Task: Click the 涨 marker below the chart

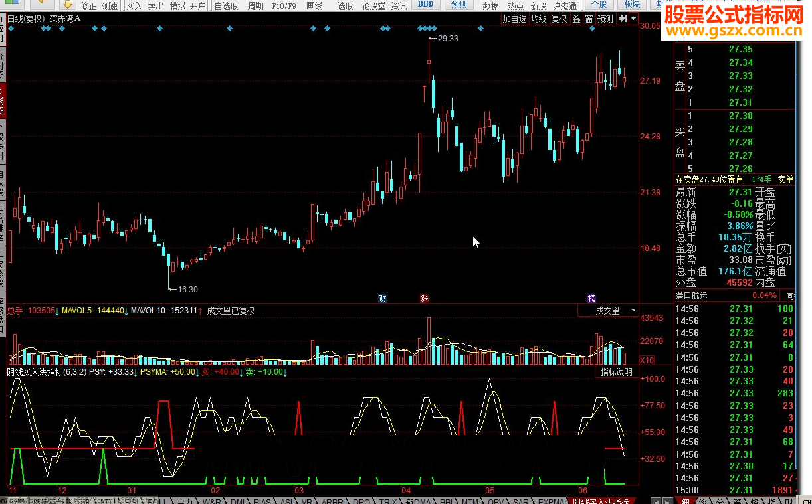Action: 424,298
